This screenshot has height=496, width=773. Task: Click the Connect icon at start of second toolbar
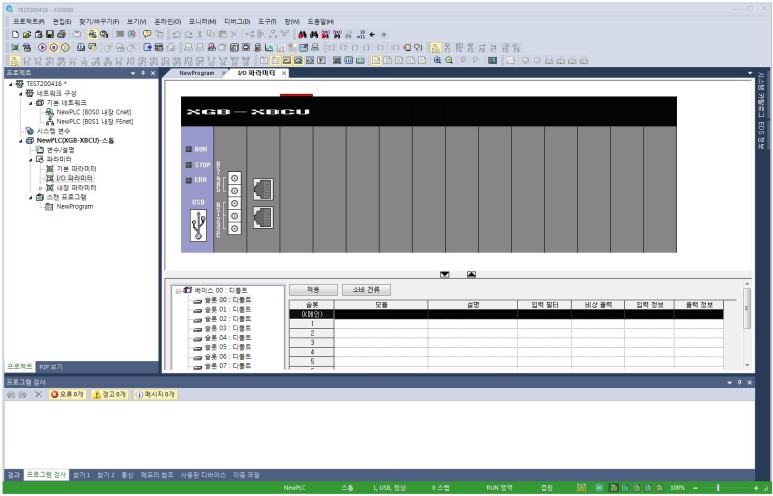tap(15, 48)
